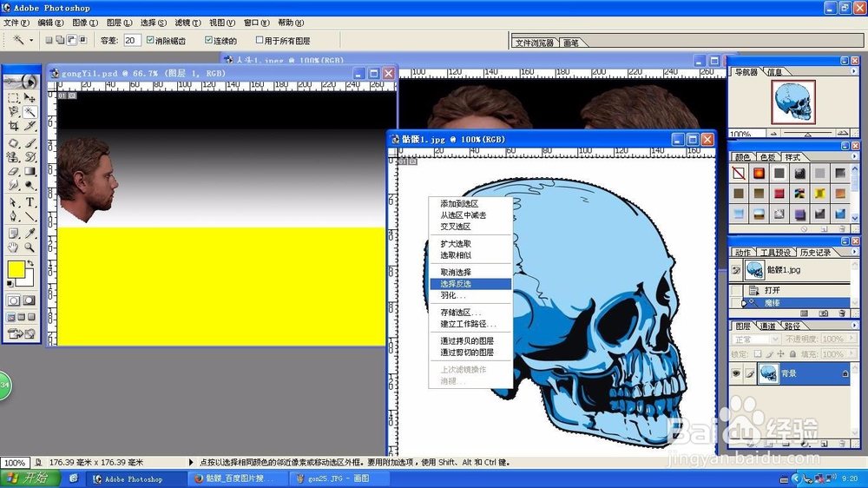Click the tolerance (容差) input field

pos(132,40)
